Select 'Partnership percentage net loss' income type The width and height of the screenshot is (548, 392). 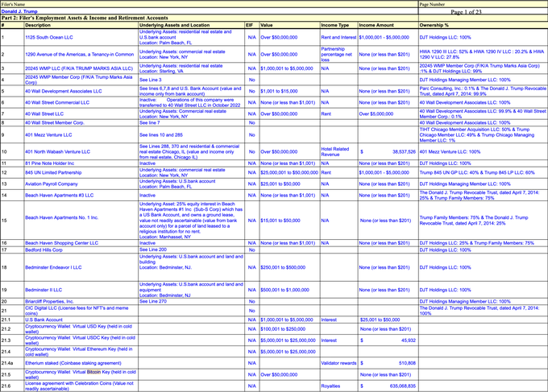click(x=337, y=55)
